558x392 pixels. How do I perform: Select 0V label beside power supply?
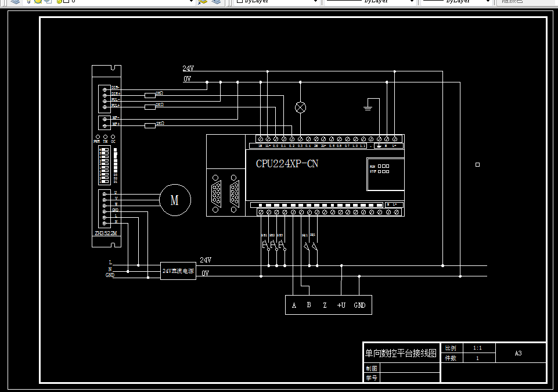pyautogui.click(x=206, y=273)
